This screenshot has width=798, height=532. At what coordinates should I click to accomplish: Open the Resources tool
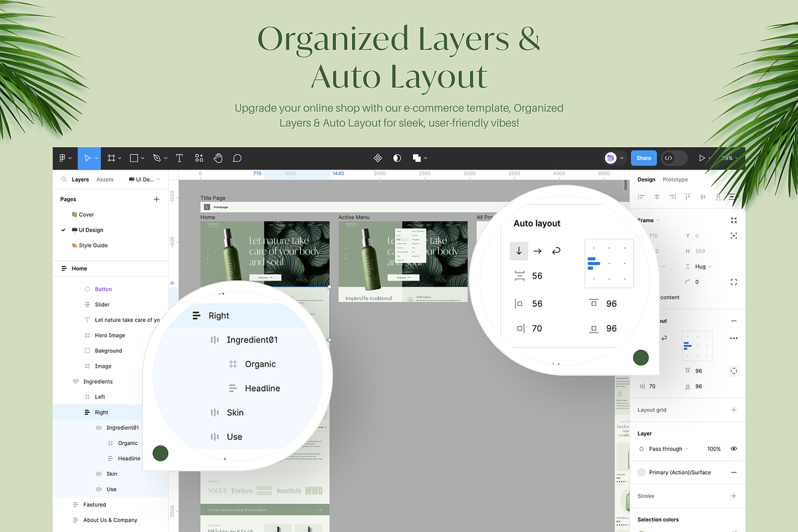[x=199, y=158]
